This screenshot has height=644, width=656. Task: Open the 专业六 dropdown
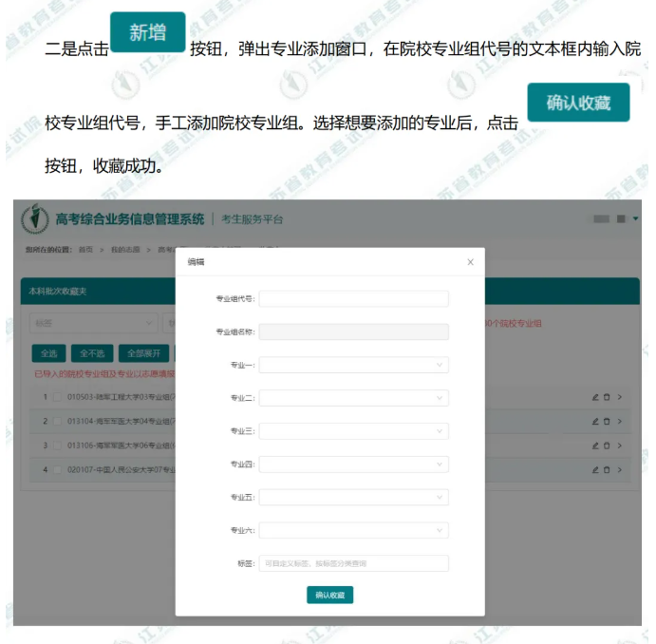pos(353,530)
